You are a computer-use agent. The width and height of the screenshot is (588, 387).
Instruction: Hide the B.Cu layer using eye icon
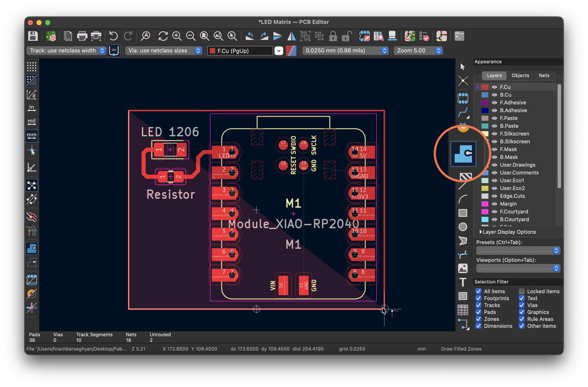pyautogui.click(x=494, y=95)
